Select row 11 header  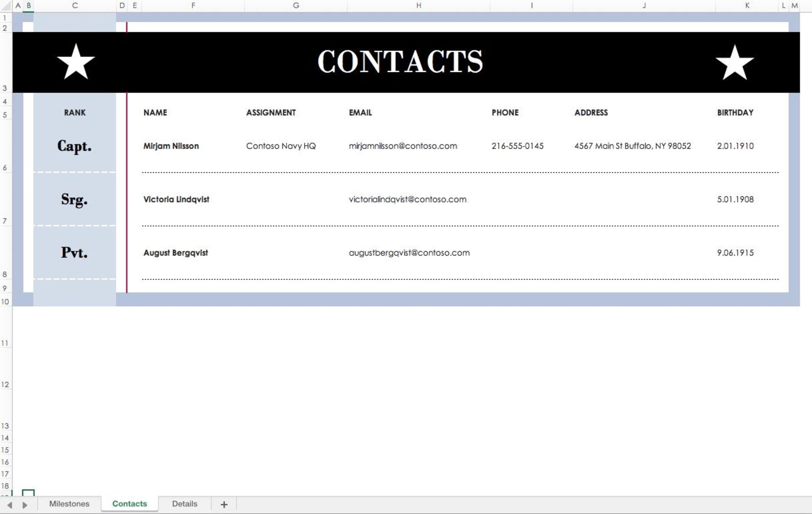point(6,327)
